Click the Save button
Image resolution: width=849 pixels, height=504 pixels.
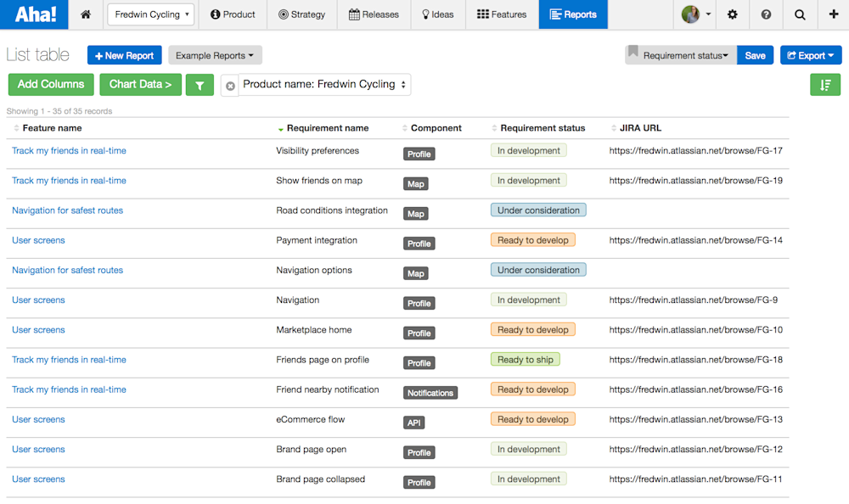coord(755,54)
